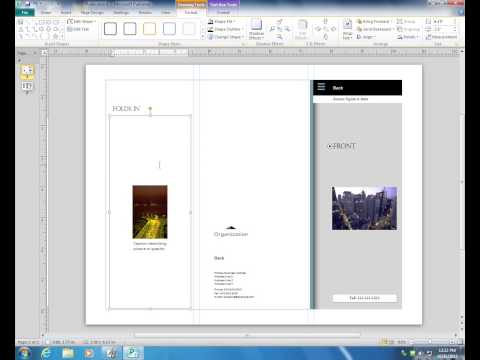Click the Edit Shape button
Viewport: 480px width, 360px height.
coord(80,21)
